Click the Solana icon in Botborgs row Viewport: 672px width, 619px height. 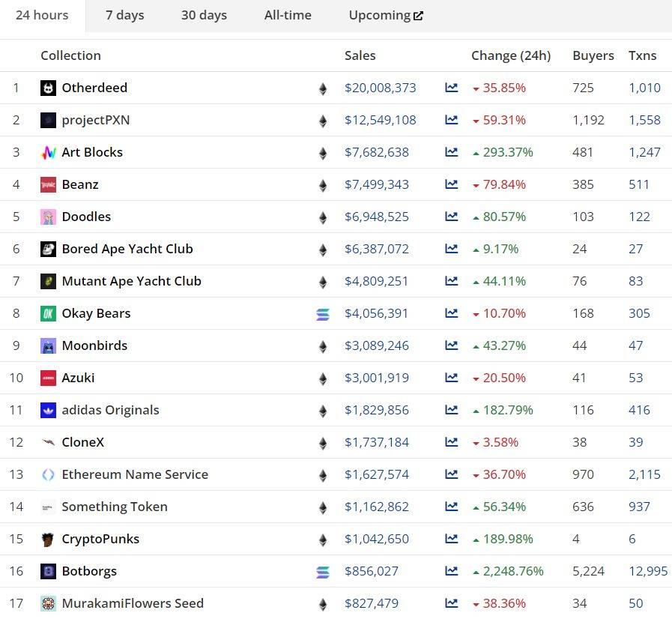(323, 572)
